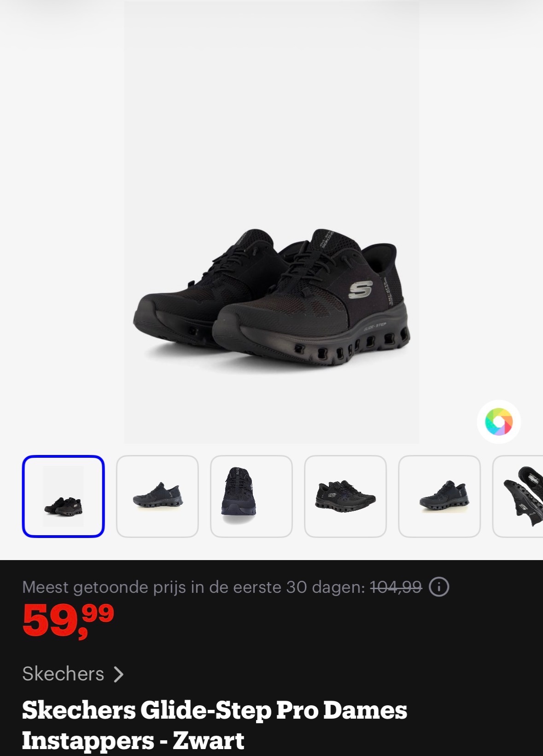Click the red 59,99 sale price
Viewport: 543px width, 756px height.
coord(68,620)
